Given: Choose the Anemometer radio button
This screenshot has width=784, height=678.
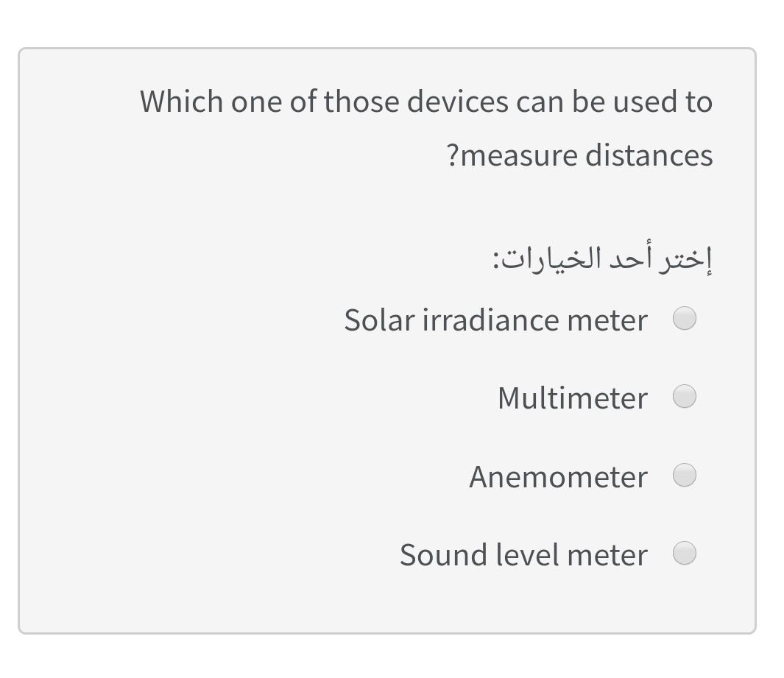Looking at the screenshot, I should click(685, 475).
